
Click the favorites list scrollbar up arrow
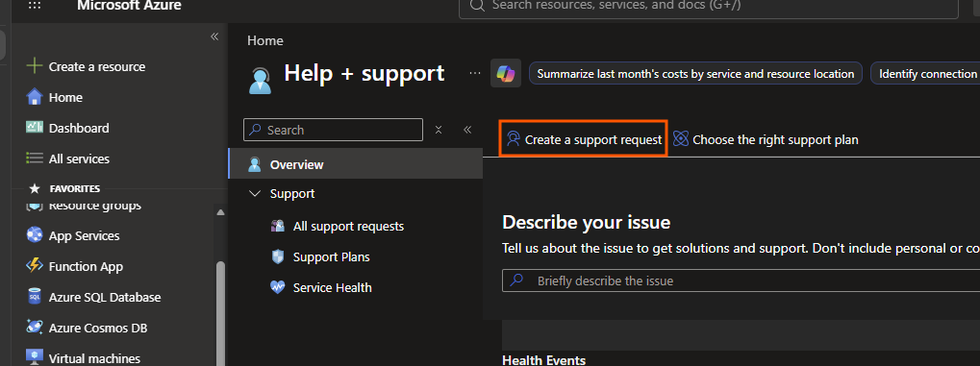[220, 212]
